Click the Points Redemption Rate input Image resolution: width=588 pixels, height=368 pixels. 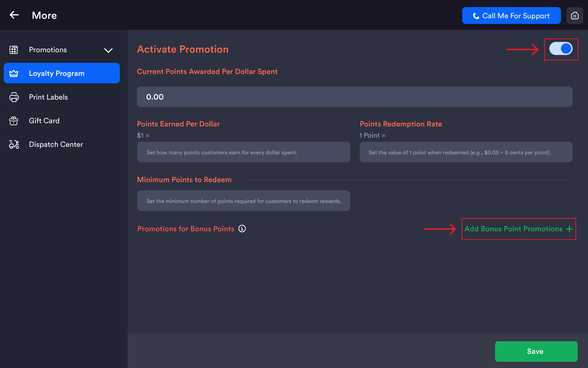tap(466, 152)
